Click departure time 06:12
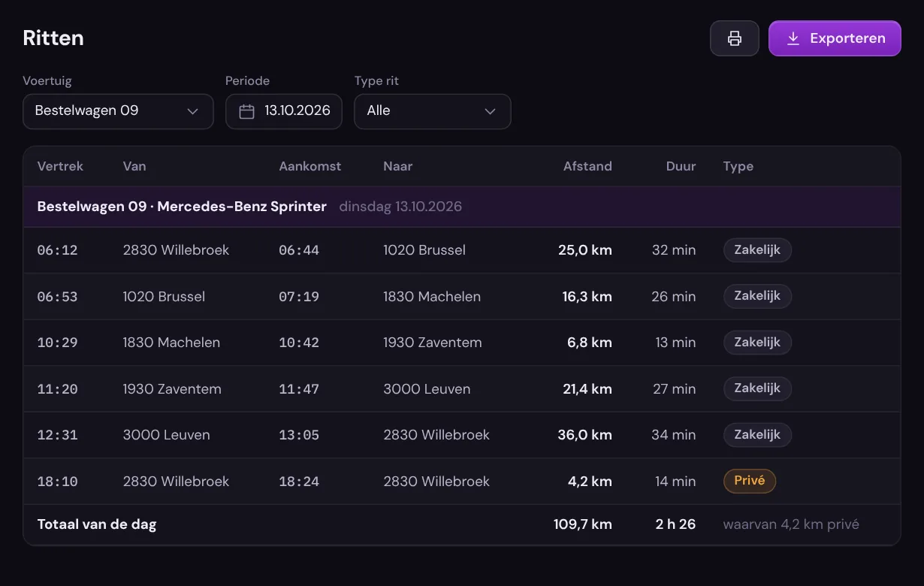This screenshot has width=924, height=586. (58, 250)
